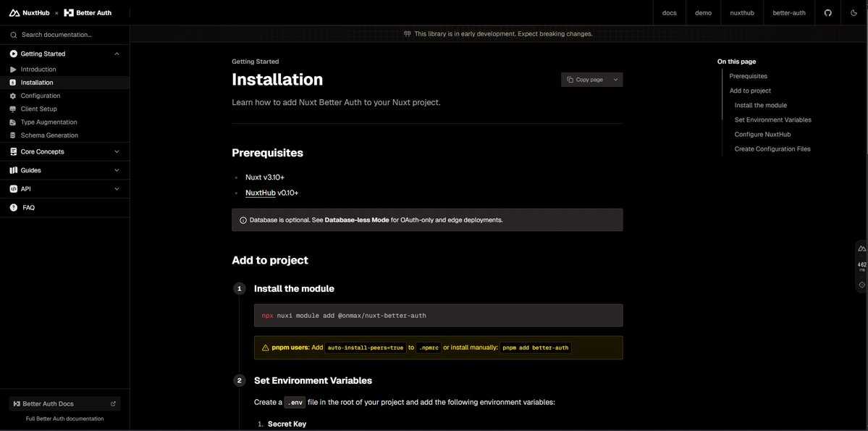Open the Copy page dropdown arrow
The height and width of the screenshot is (431, 868).
pyautogui.click(x=615, y=80)
